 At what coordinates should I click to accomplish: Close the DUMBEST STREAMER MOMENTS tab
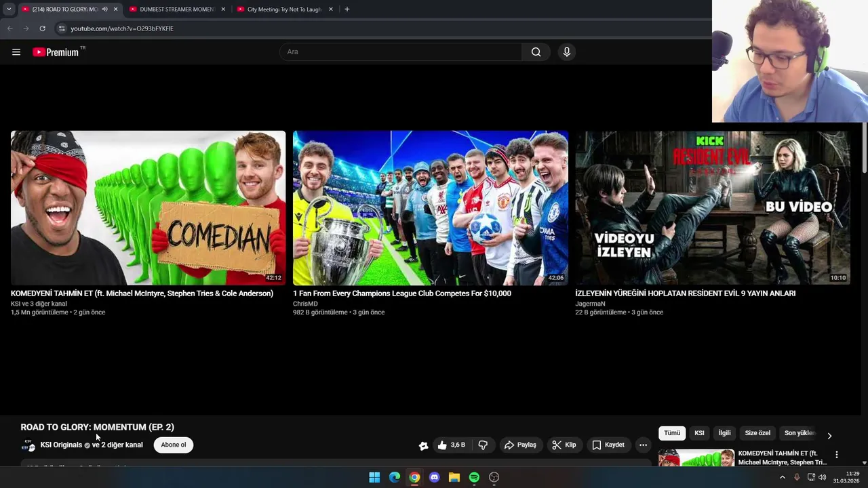(223, 9)
